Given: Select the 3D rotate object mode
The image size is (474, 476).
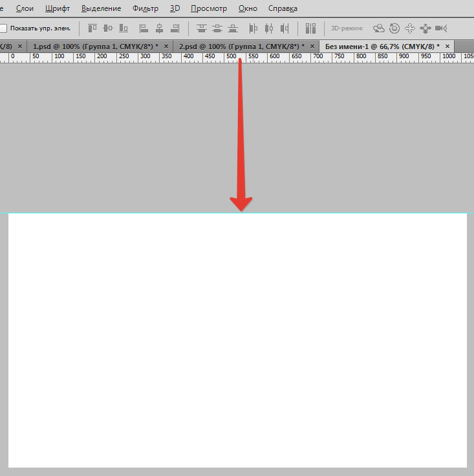Looking at the screenshot, I should pyautogui.click(x=379, y=28).
